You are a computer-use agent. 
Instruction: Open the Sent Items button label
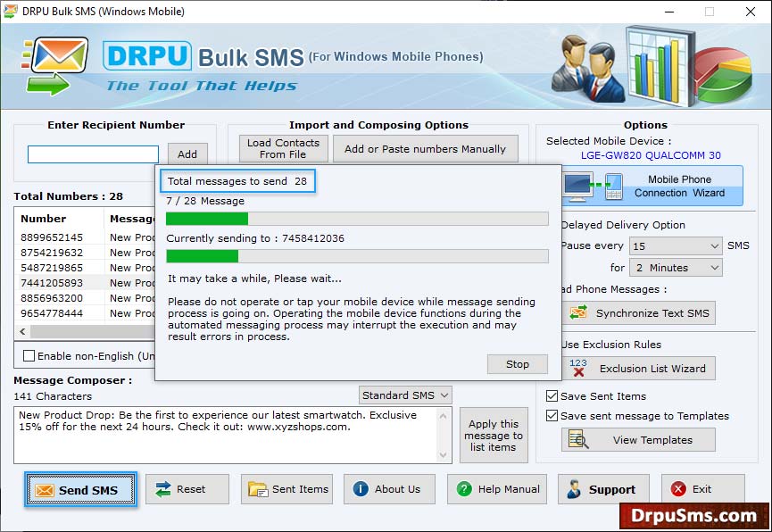(301, 489)
